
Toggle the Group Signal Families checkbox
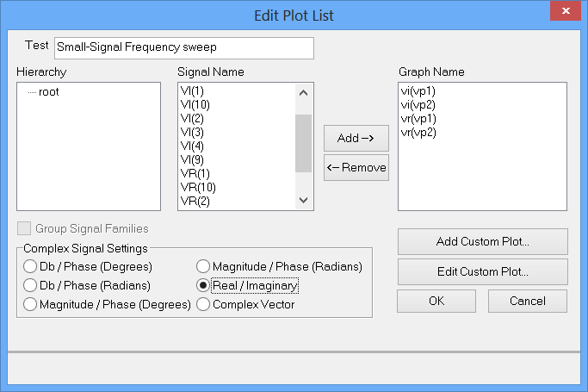(23, 229)
